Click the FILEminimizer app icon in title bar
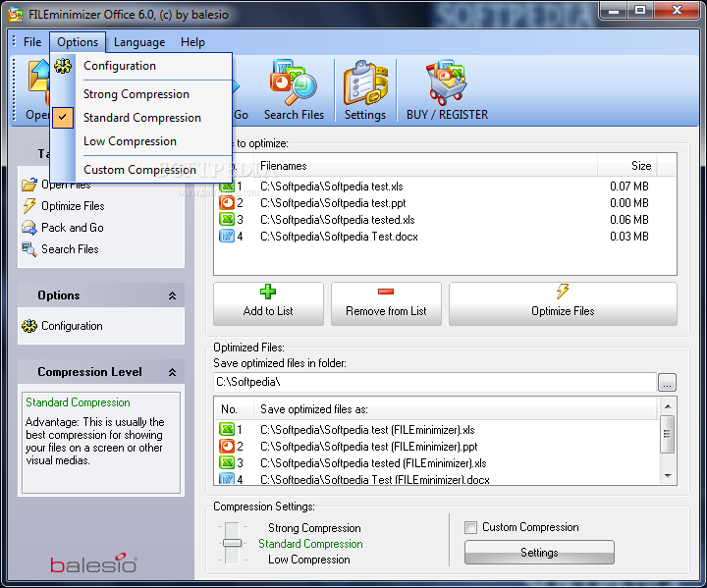 tap(16, 15)
